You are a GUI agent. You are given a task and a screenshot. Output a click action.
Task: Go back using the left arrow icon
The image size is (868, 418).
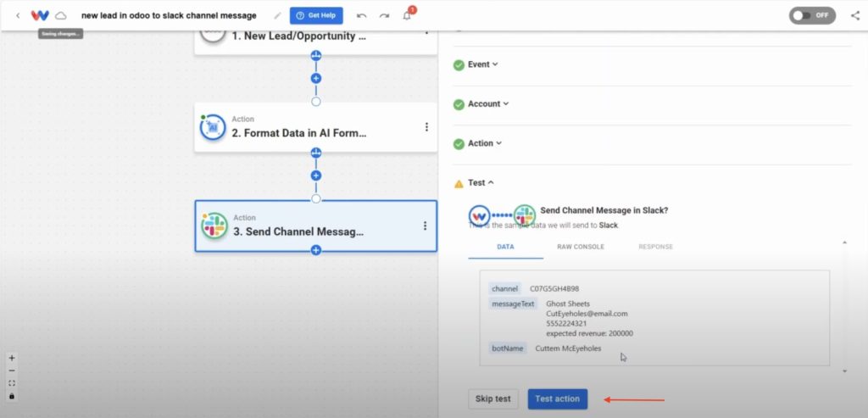(18, 15)
